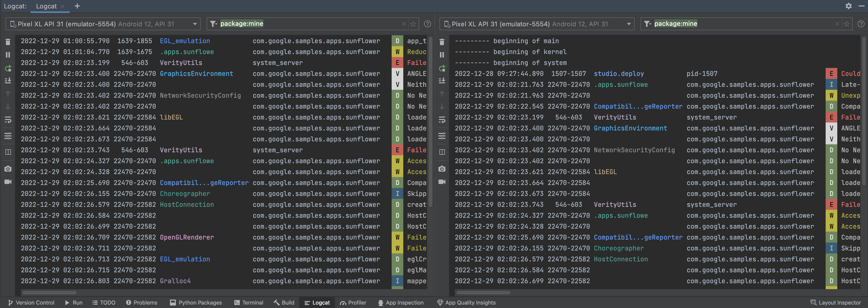Click the clear logcat icon on left panel
Image resolution: width=868 pixels, height=308 pixels.
pyautogui.click(x=8, y=42)
